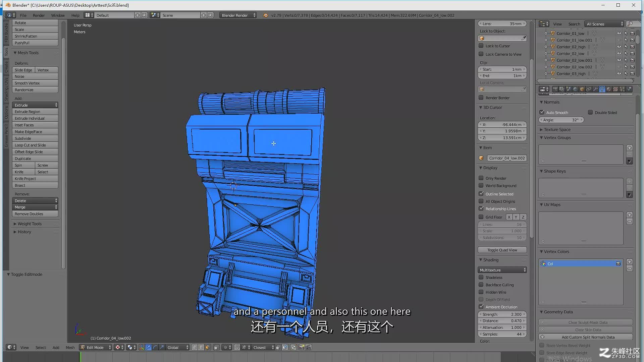Image resolution: width=644 pixels, height=362 pixels.
Task: Expand the Texture Space panel
Action: [555, 130]
